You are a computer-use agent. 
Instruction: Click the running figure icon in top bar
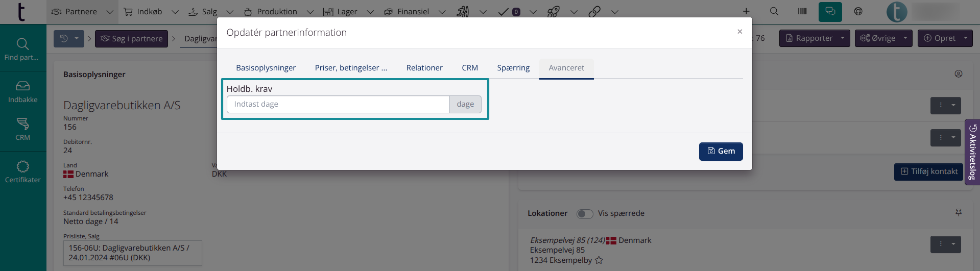[x=463, y=11]
